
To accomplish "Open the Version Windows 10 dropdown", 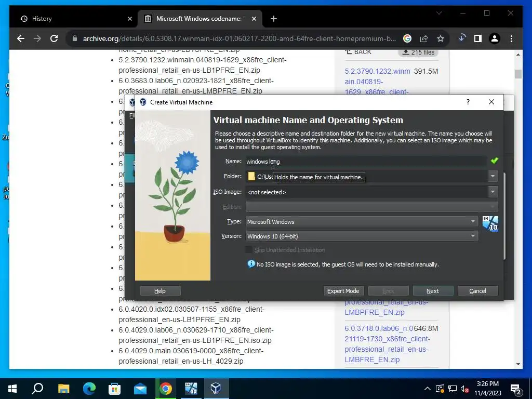I will click(x=362, y=236).
